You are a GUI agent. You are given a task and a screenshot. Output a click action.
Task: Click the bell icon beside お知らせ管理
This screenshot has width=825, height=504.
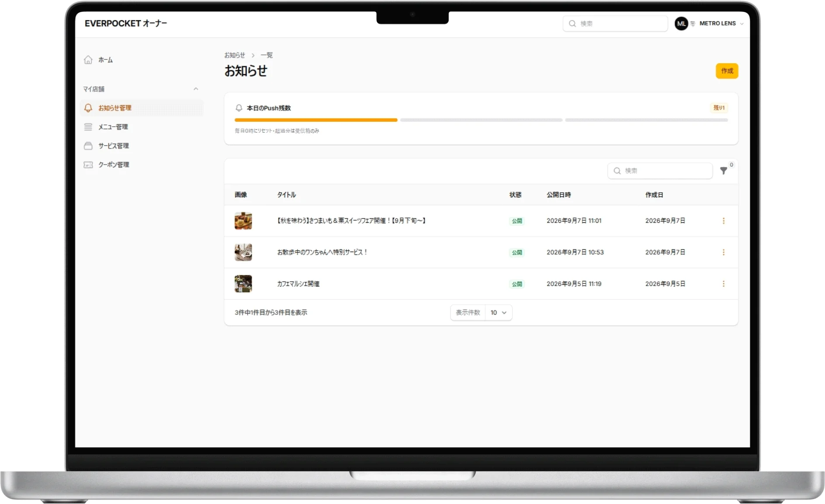click(88, 108)
